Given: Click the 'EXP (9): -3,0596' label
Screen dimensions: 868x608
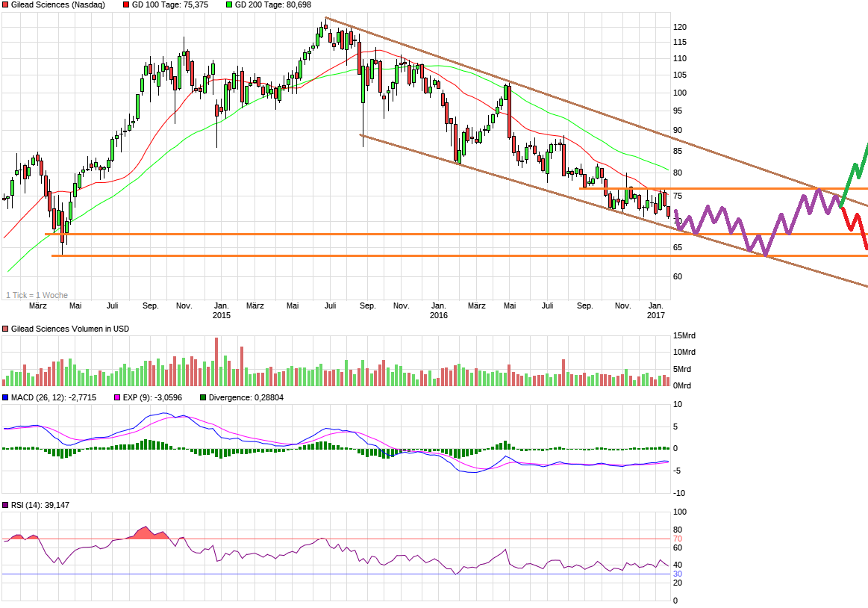Looking at the screenshot, I should tap(152, 398).
